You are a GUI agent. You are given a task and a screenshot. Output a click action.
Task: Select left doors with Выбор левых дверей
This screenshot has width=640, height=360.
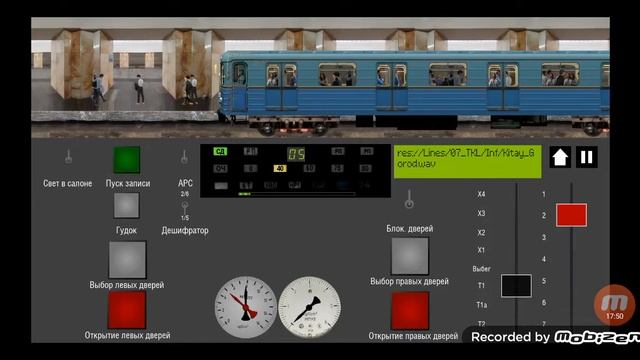(127, 260)
